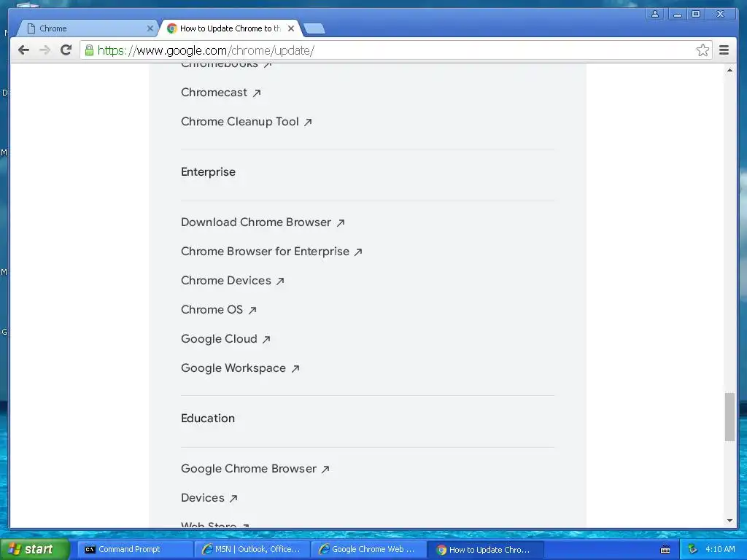This screenshot has width=747, height=560.
Task: Click the 4:10 AM clock
Action: click(x=720, y=549)
